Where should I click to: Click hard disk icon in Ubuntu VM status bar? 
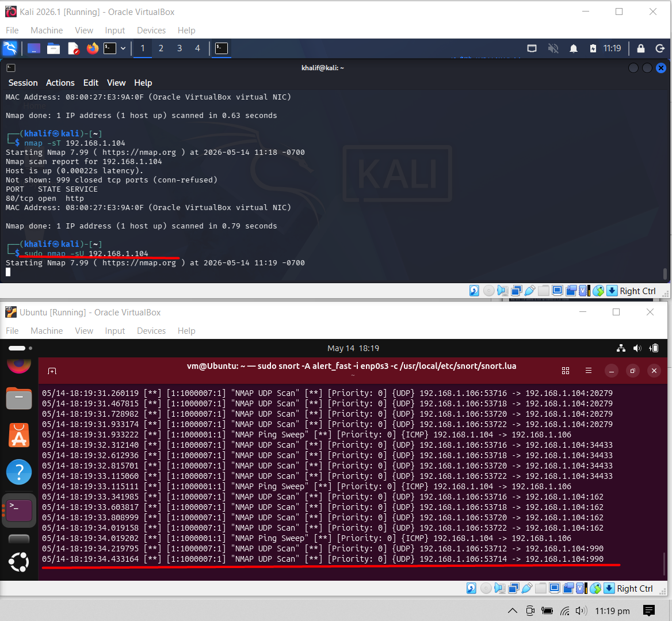tap(471, 588)
